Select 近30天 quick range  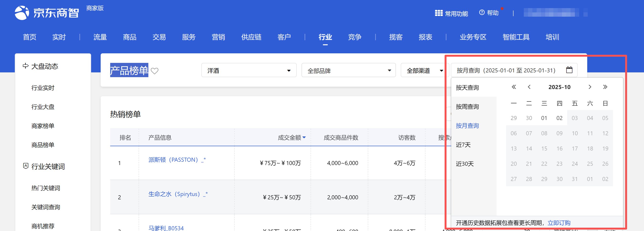click(465, 164)
